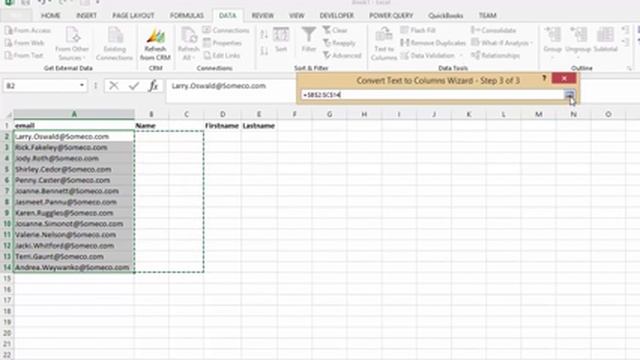Sort Z to A descending

(264, 51)
